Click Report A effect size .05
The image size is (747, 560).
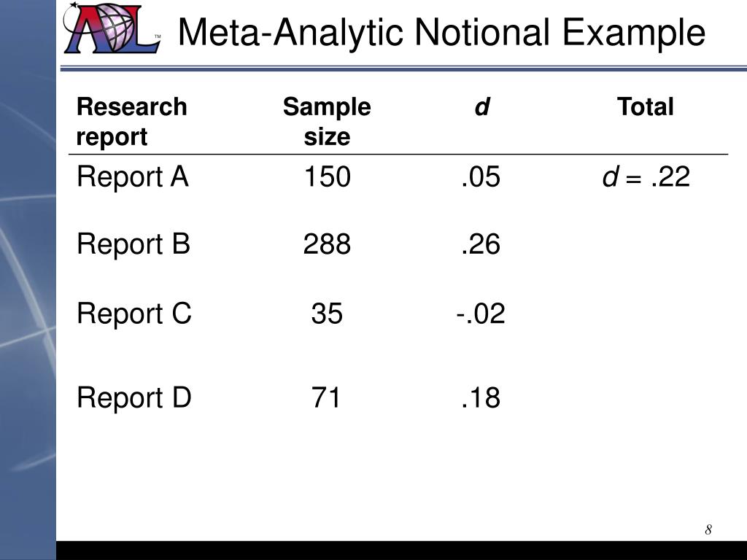[x=481, y=176]
